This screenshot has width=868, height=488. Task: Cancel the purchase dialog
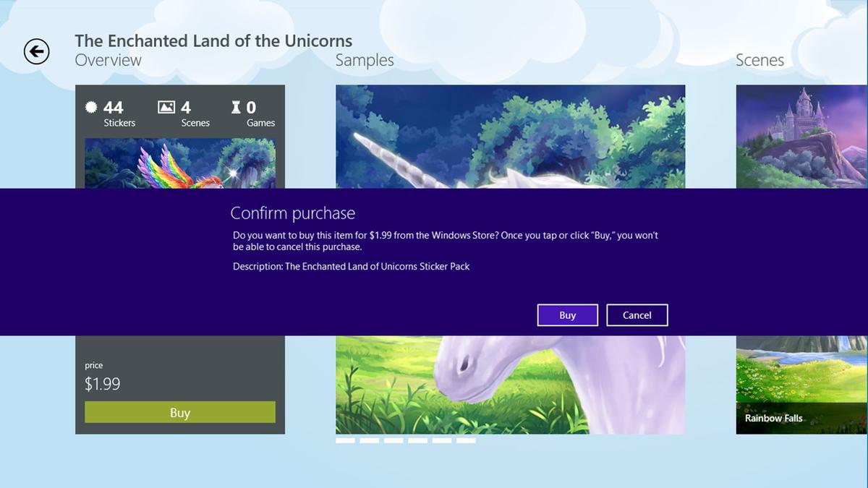click(x=637, y=315)
